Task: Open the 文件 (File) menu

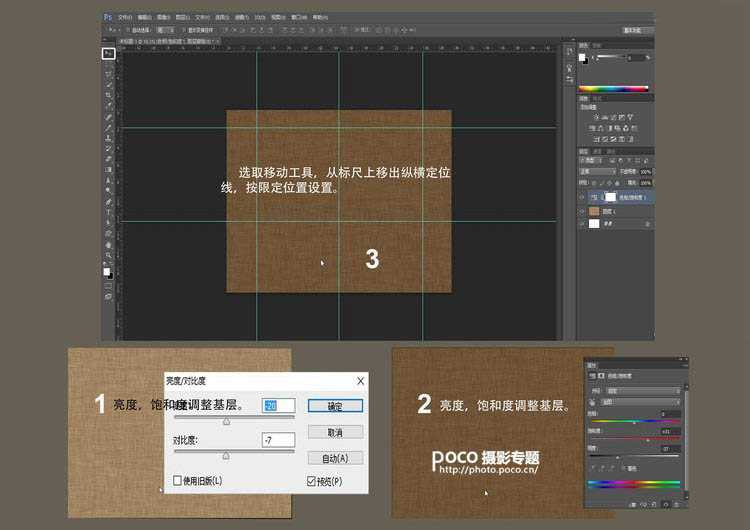Action: [x=123, y=17]
